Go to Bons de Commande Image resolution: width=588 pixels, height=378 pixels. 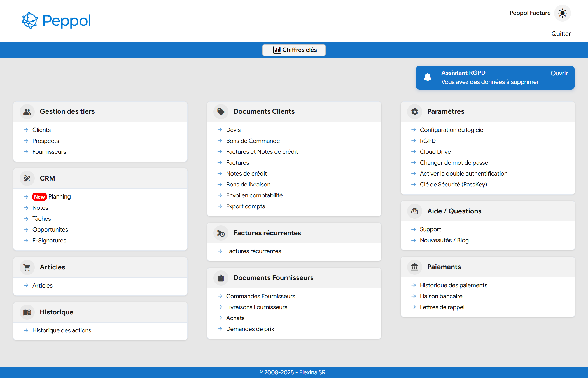253,141
